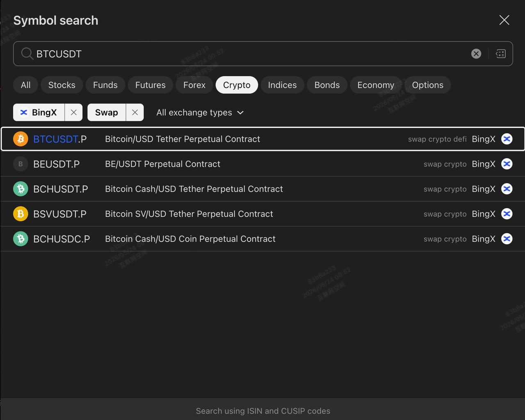The height and width of the screenshot is (420, 525).
Task: Click the BingX source filter chip
Action: (x=39, y=112)
